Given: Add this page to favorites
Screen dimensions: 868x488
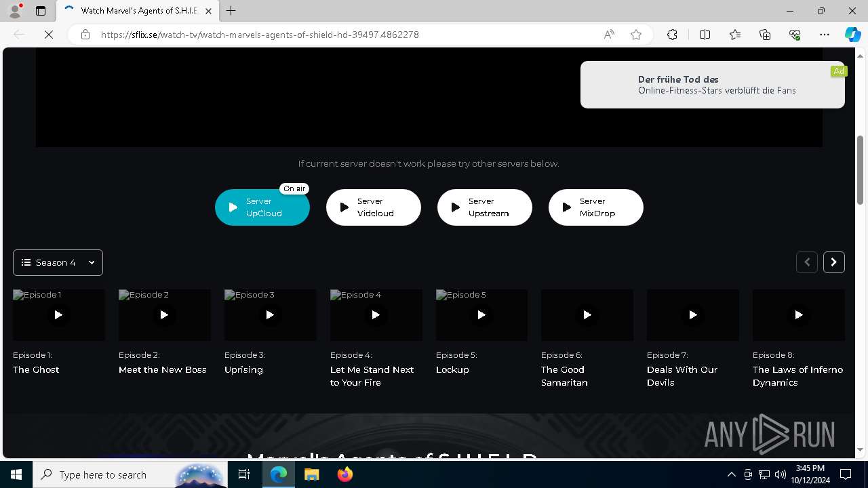Looking at the screenshot, I should (x=636, y=35).
